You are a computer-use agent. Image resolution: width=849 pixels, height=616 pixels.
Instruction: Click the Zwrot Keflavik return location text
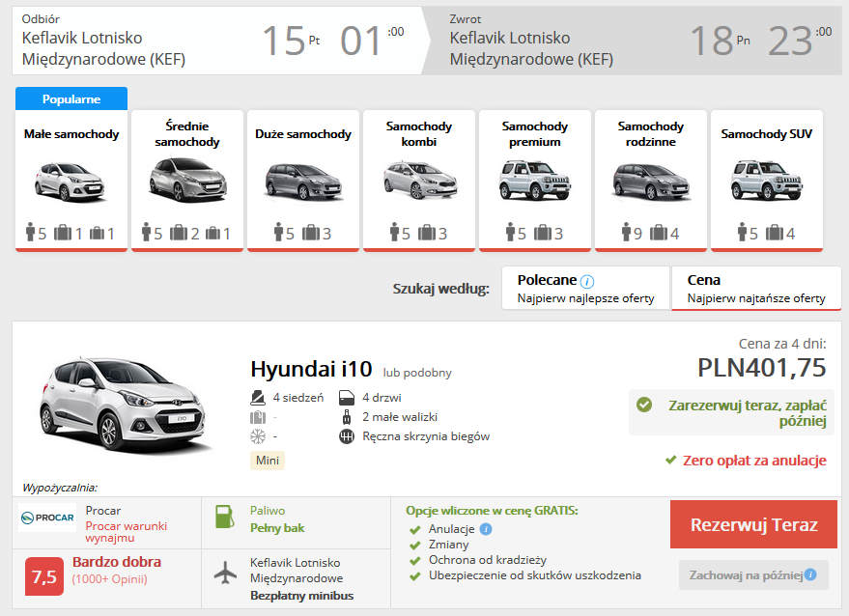point(531,48)
